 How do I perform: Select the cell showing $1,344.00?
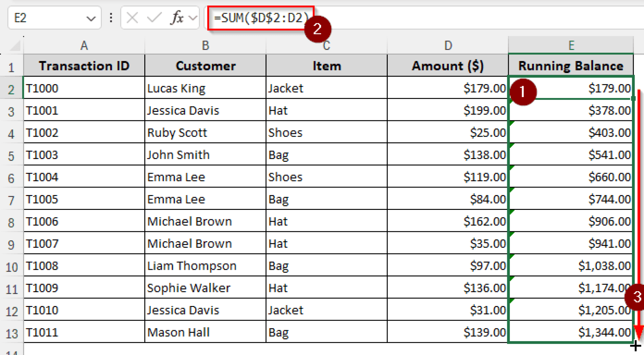[x=571, y=332]
